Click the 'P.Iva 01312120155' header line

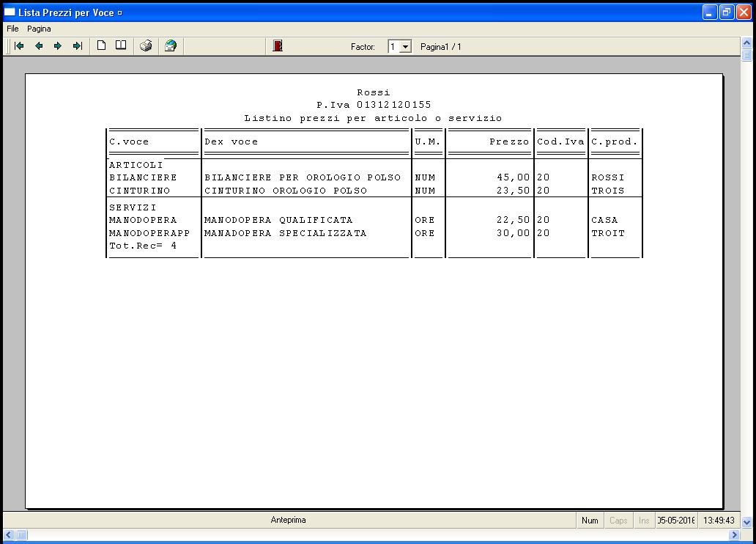tap(374, 104)
